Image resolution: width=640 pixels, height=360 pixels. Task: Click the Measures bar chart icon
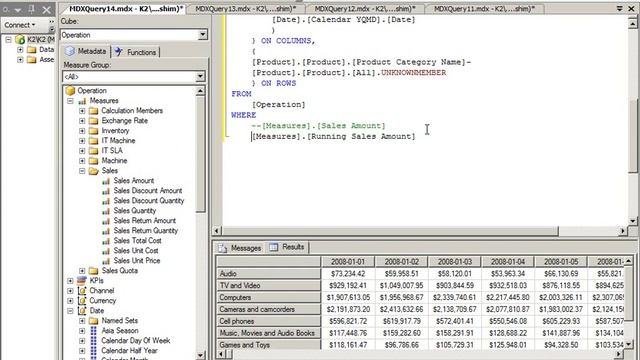(82, 101)
